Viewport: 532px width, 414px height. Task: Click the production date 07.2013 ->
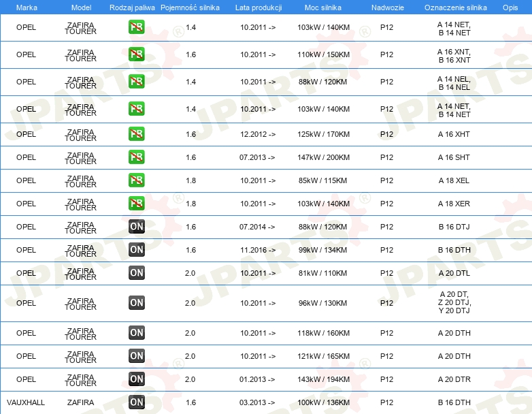[257, 157]
